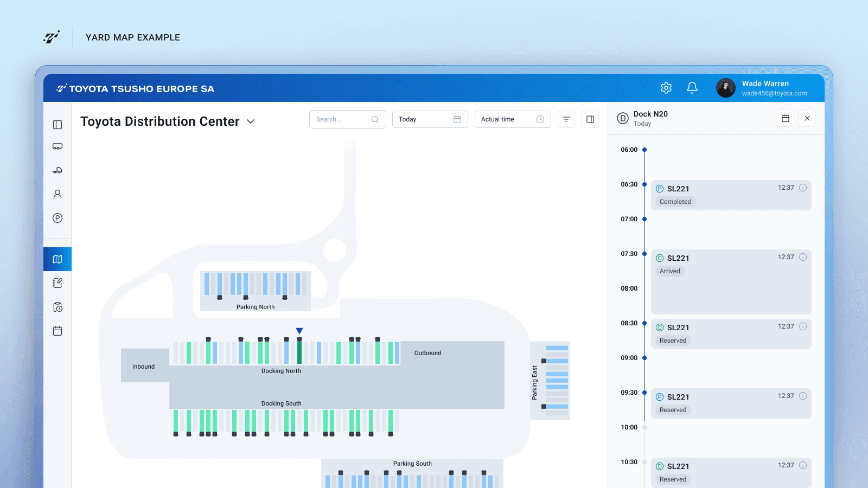The image size is (868, 488).
Task: Click Parking North label
Action: tap(256, 307)
